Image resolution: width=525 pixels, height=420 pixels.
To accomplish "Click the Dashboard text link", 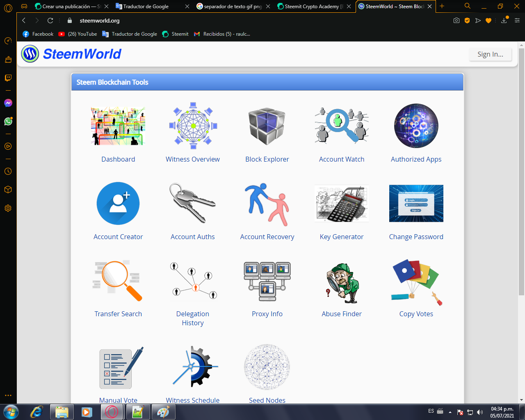I will click(x=118, y=159).
